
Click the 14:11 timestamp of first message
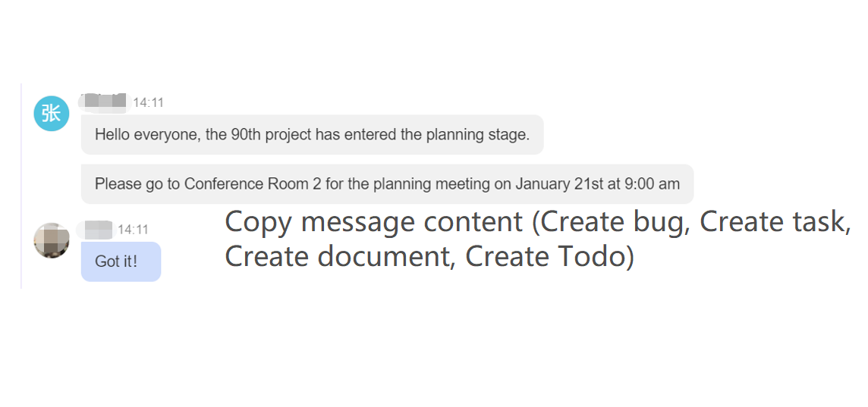click(x=149, y=103)
